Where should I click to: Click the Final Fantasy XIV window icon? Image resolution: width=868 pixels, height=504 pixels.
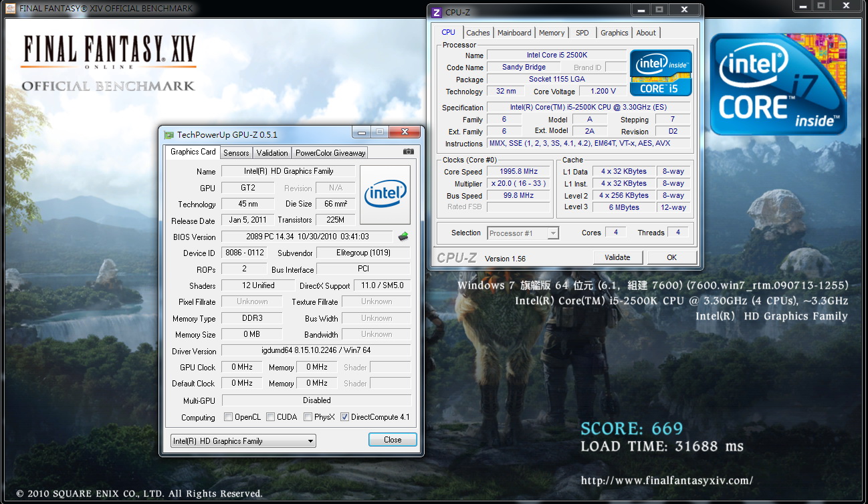pyautogui.click(x=11, y=9)
